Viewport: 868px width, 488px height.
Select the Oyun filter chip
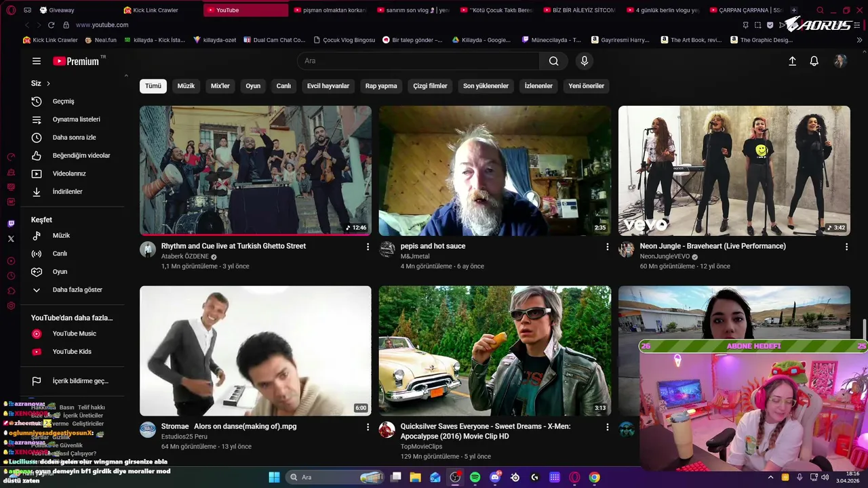click(x=253, y=86)
